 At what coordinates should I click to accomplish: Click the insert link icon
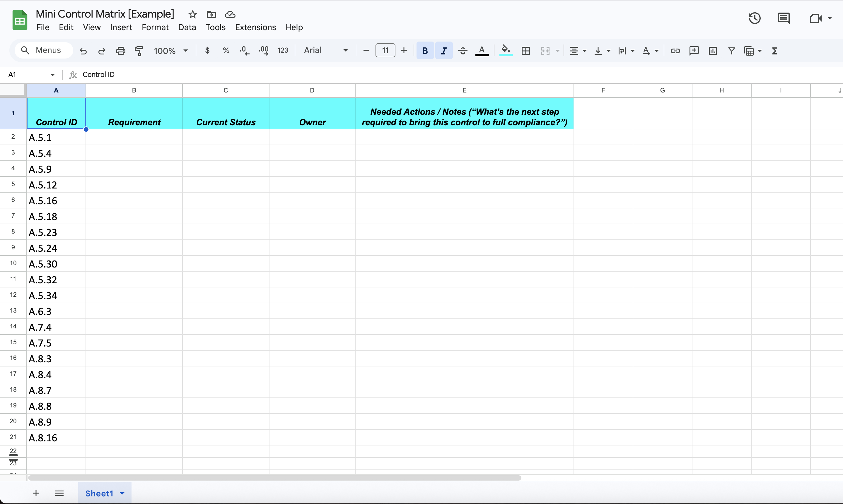[x=675, y=51]
